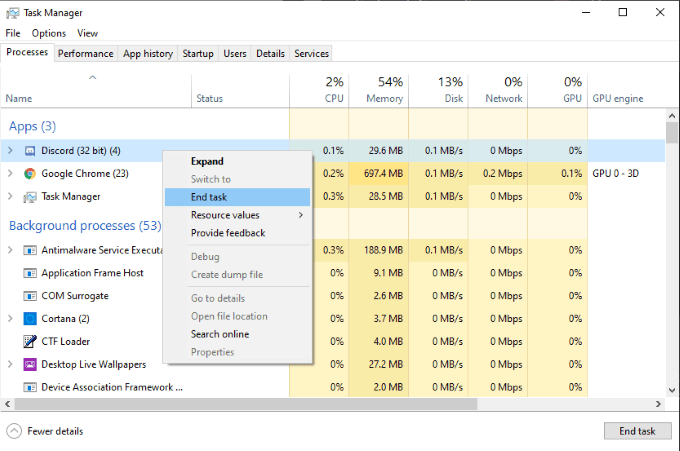Click the Task Manager process icon
The width and height of the screenshot is (680, 451).
(x=30, y=197)
